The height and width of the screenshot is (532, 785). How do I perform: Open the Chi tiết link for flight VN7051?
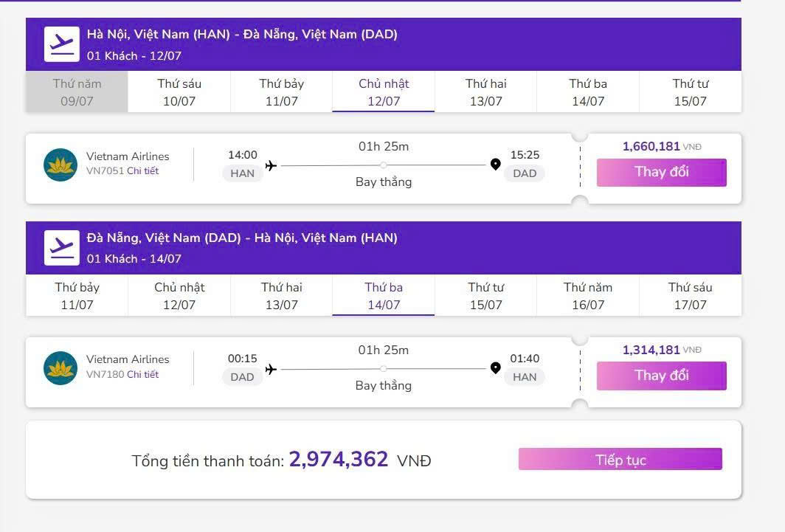click(142, 170)
